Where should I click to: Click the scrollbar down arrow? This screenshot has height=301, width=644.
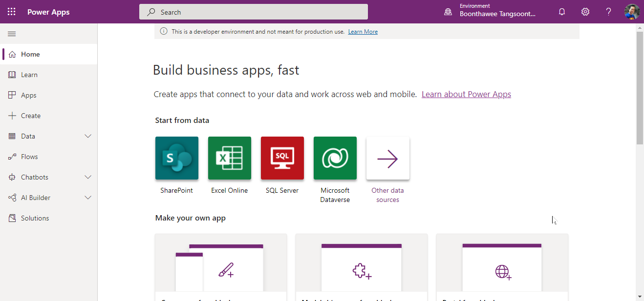pos(640,296)
